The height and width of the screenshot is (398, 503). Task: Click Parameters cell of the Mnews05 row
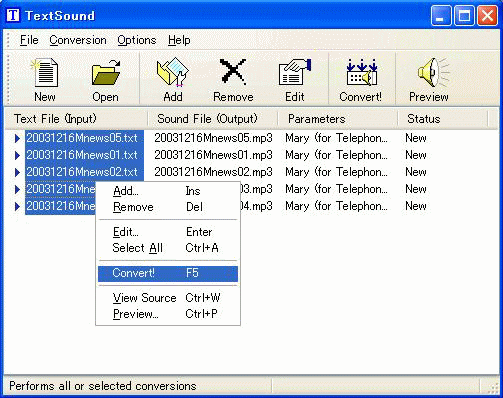336,138
